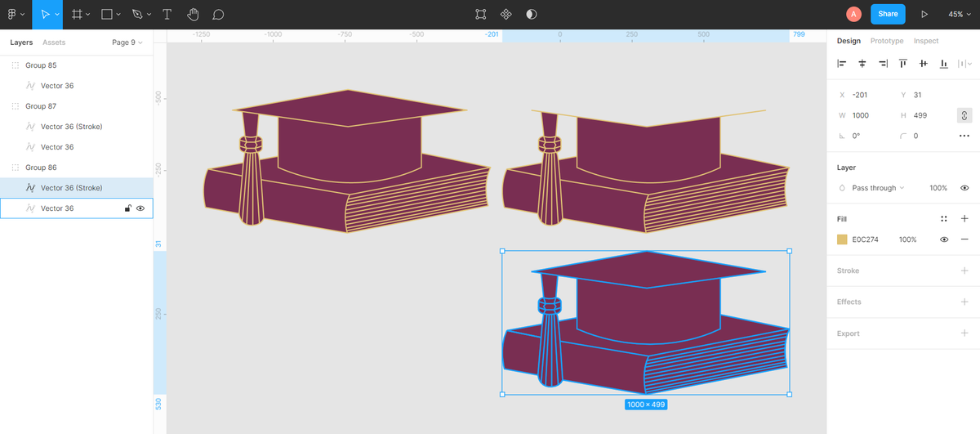Screen dimensions: 980x434
Task: Switch to the Assets tab
Action: point(54,43)
